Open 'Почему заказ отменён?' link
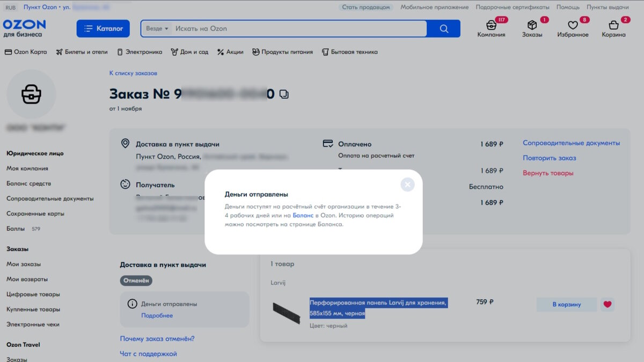This screenshot has width=644, height=362. (157, 339)
